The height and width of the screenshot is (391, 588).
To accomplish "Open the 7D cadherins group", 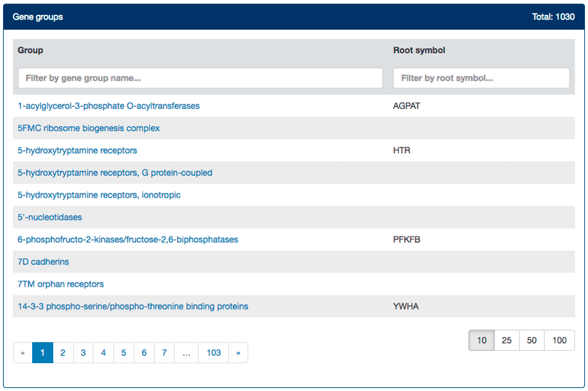I will [43, 261].
